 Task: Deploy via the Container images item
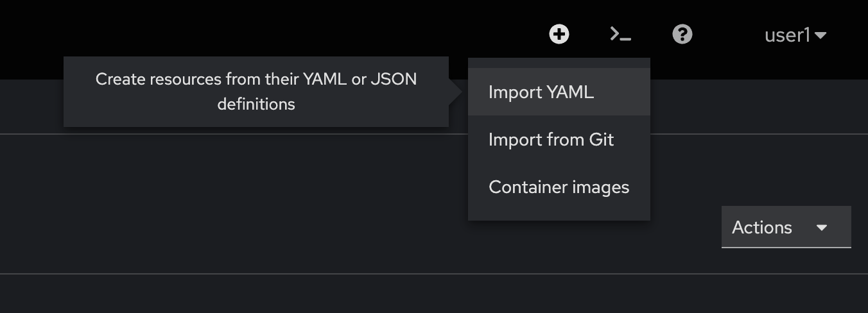click(559, 187)
